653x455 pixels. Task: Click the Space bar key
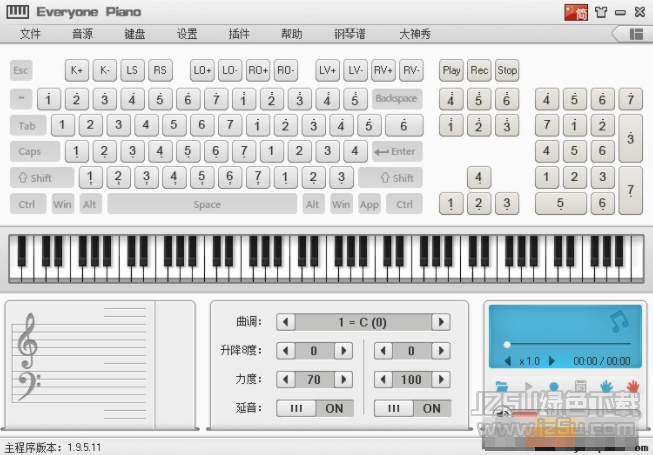point(202,204)
